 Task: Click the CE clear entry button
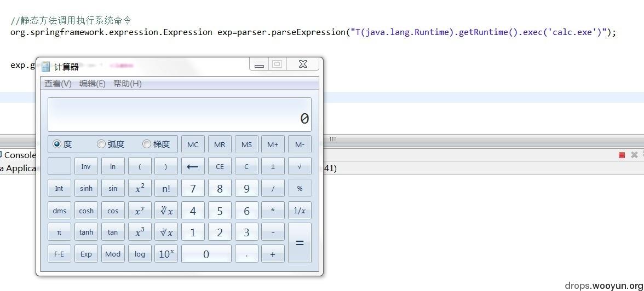click(x=220, y=166)
